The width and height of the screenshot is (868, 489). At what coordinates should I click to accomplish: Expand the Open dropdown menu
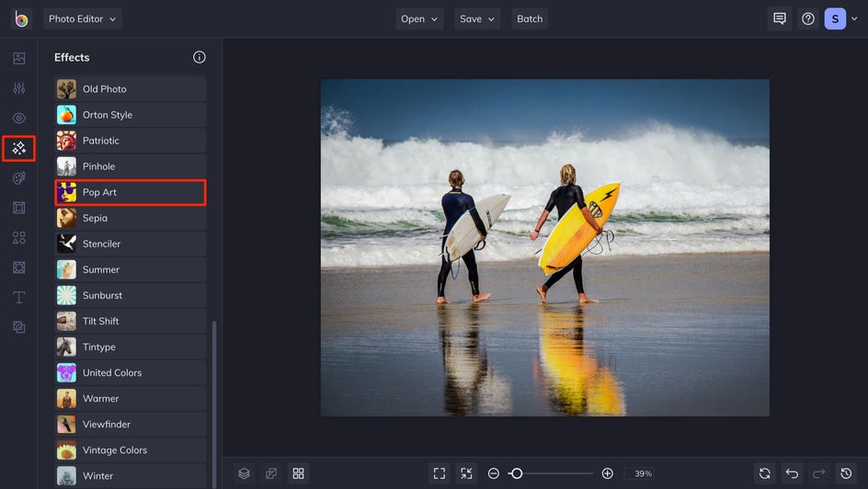pos(419,18)
